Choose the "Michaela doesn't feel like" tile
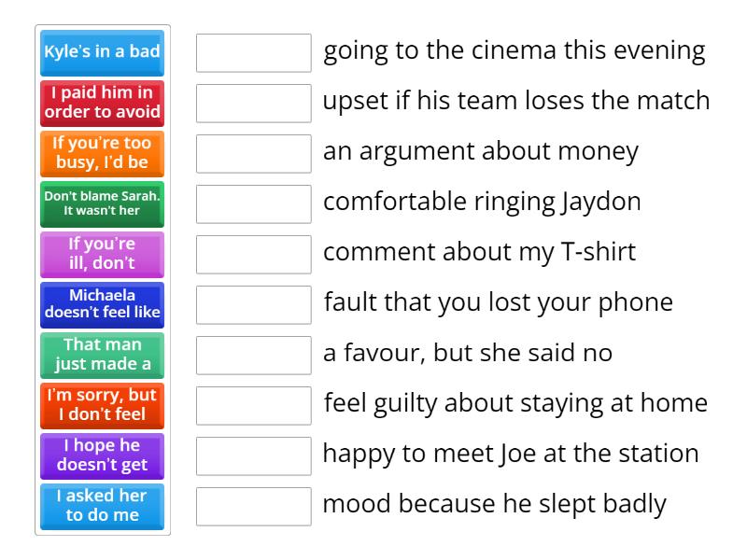This screenshot has height=560, width=747. tap(103, 304)
